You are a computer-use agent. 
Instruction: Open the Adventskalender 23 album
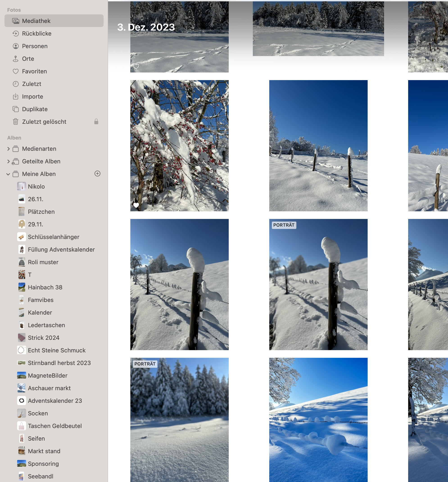point(55,401)
